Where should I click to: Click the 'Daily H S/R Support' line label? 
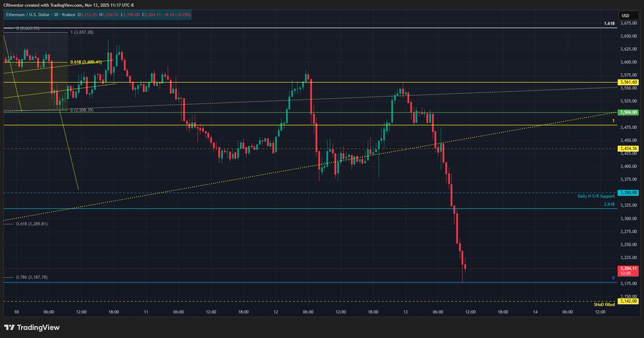596,196
